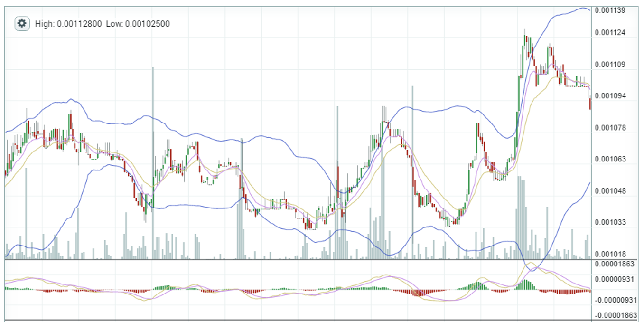Click the Low: 0.00102500 value text

click(138, 24)
